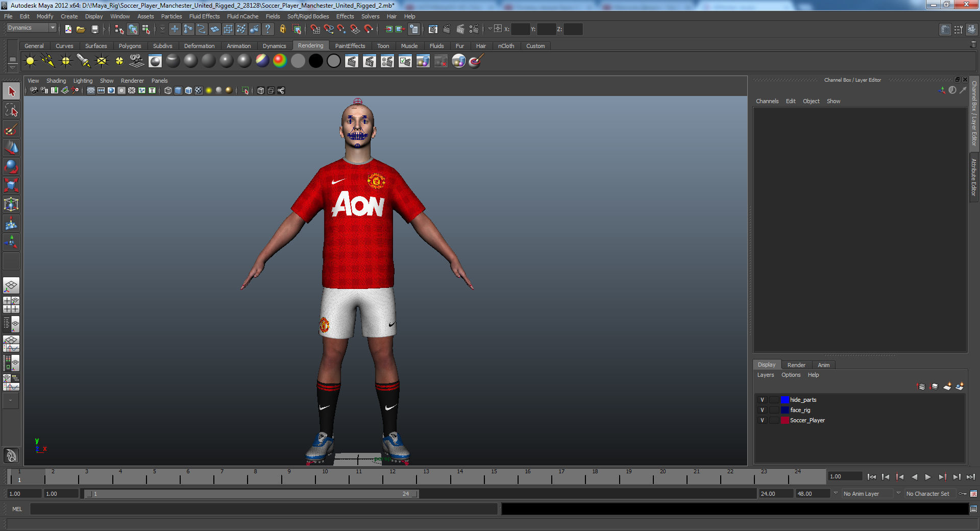Select the arrow Select Tool in toolbox
980x531 pixels.
[x=11, y=91]
